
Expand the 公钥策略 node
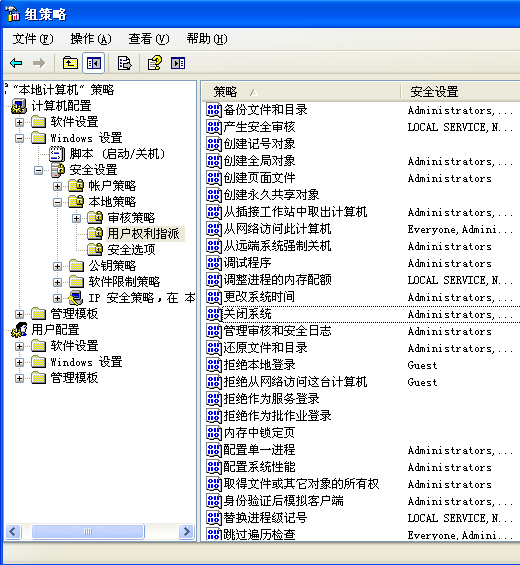pyautogui.click(x=57, y=266)
